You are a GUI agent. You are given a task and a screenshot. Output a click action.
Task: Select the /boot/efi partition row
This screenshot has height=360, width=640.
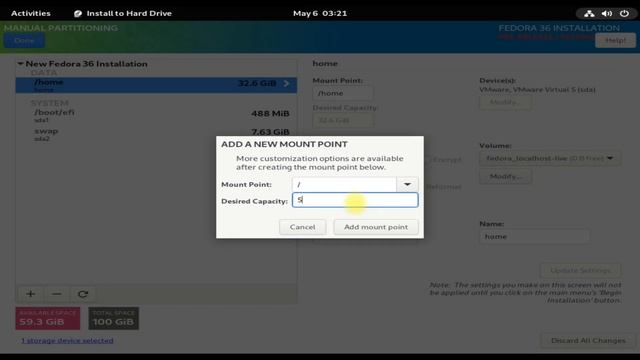click(x=156, y=115)
